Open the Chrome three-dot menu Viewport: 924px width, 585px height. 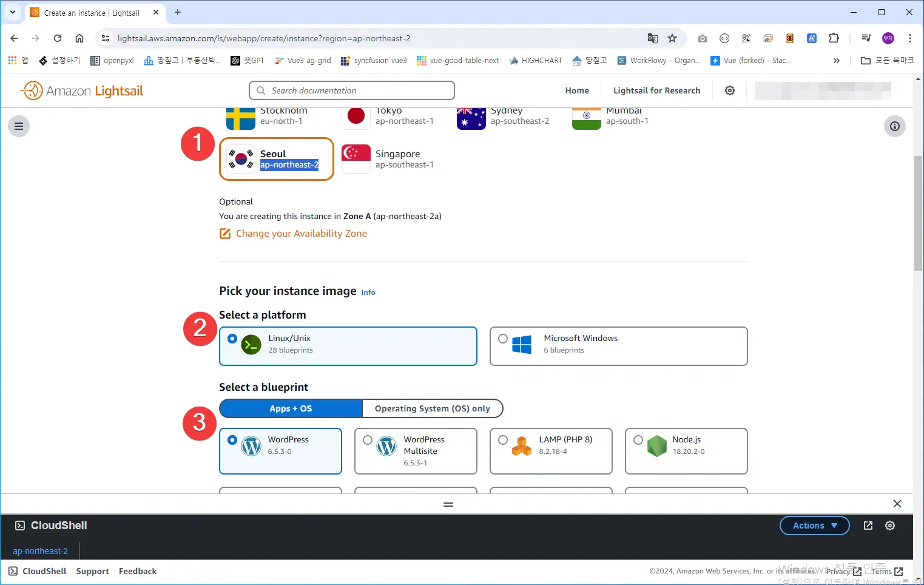(x=910, y=38)
